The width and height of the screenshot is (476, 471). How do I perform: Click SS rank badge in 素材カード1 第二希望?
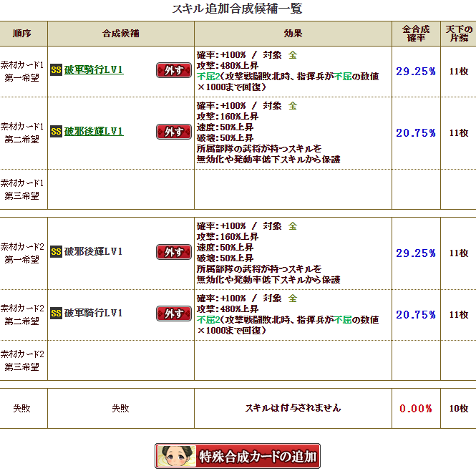tap(56, 132)
